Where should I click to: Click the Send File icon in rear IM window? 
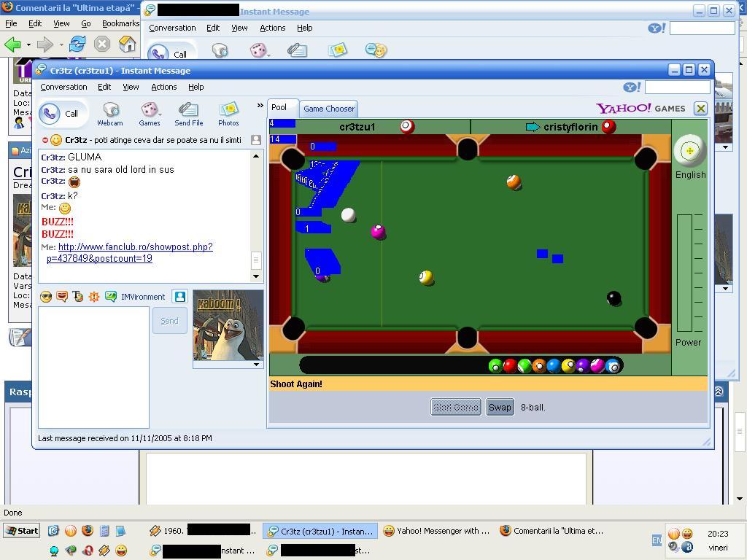tap(297, 50)
